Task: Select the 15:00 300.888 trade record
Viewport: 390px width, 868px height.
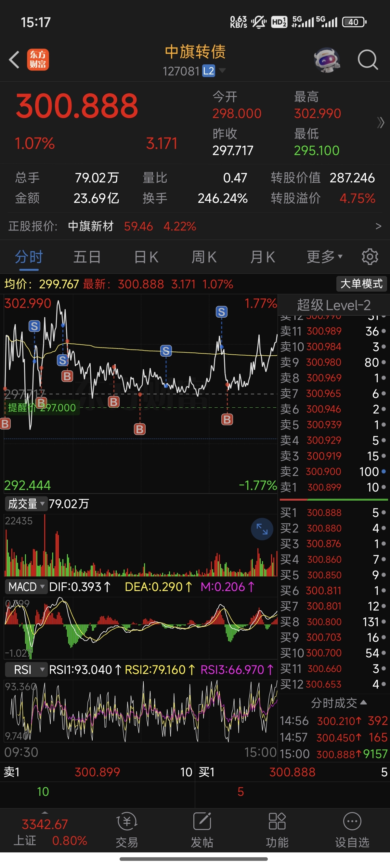Action: [334, 754]
